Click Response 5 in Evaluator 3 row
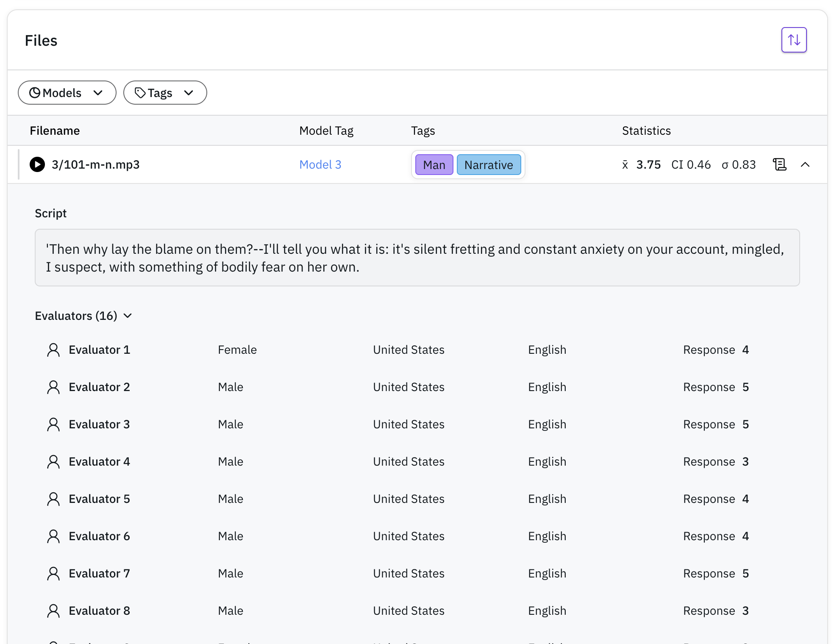Screen dimensions: 834x644 tap(716, 424)
